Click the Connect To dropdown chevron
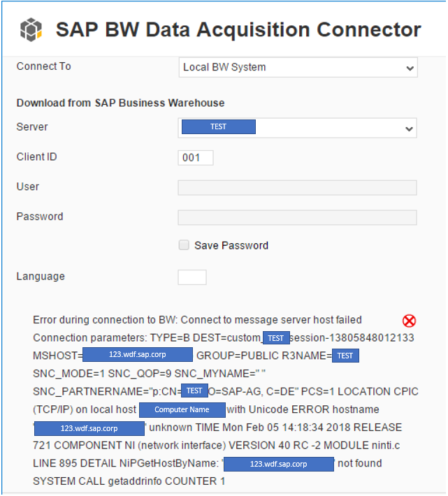The width and height of the screenshot is (448, 496). (410, 68)
